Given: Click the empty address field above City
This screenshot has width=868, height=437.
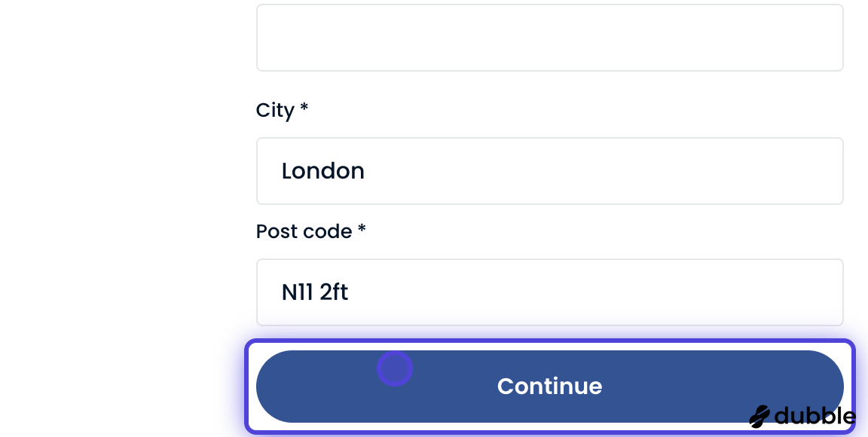Looking at the screenshot, I should pos(550,38).
